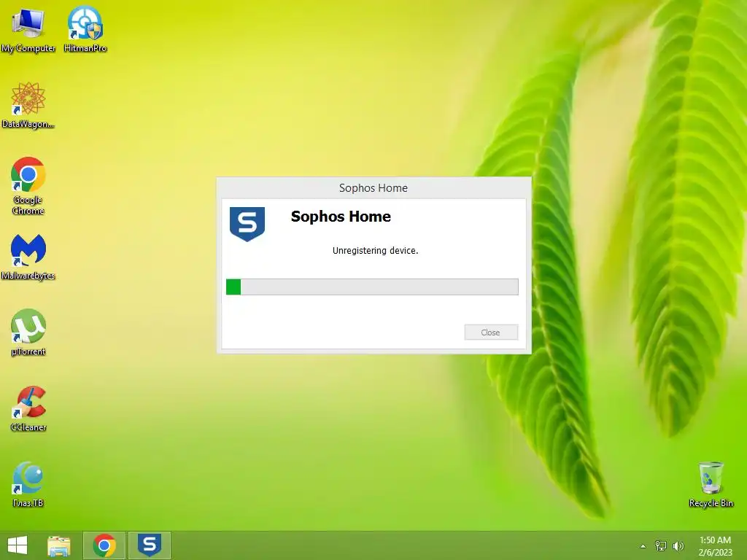
Task: Click the green uninstall progress bar
Action: (372, 287)
